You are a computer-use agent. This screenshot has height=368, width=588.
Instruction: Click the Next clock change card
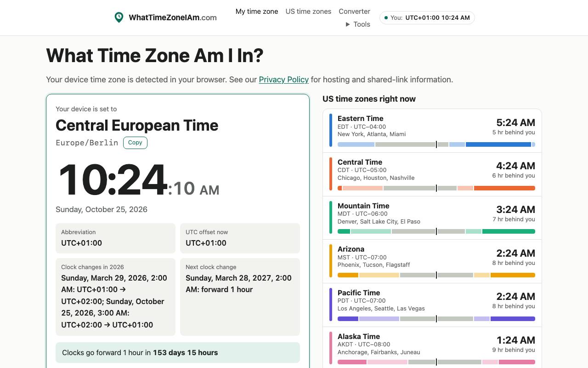click(240, 297)
